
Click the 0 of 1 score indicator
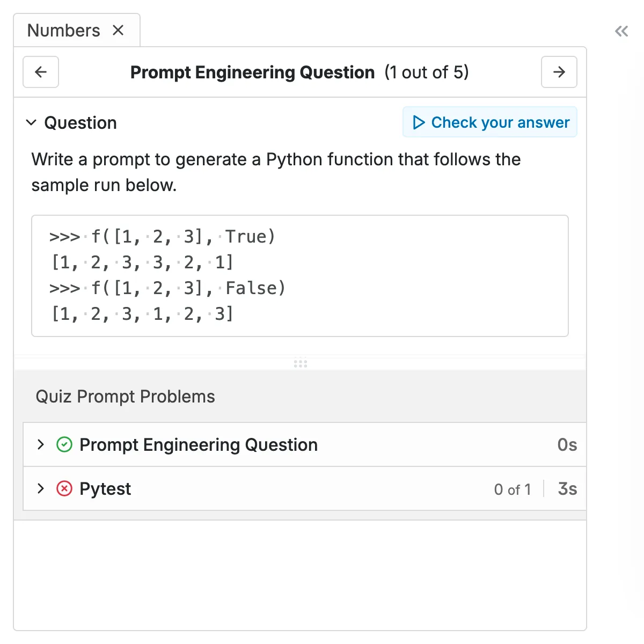click(x=513, y=489)
